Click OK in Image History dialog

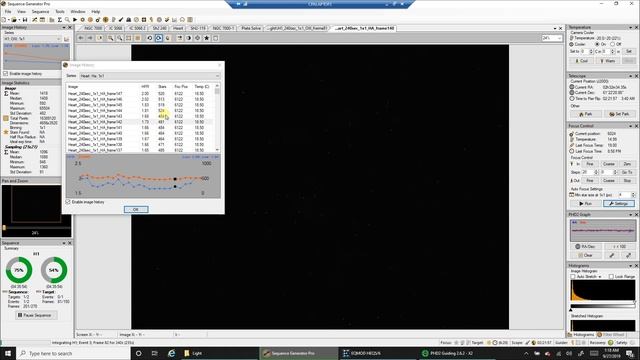tap(136, 209)
